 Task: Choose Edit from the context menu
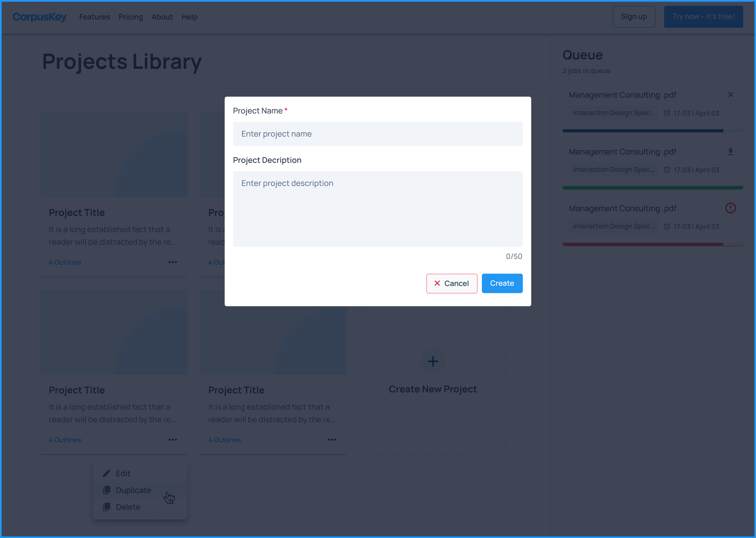[x=140, y=473]
